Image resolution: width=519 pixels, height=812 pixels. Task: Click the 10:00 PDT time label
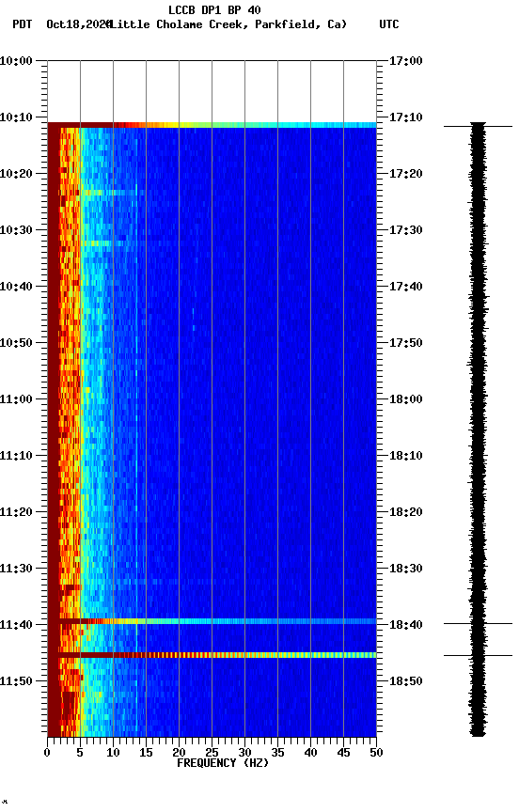(x=16, y=61)
